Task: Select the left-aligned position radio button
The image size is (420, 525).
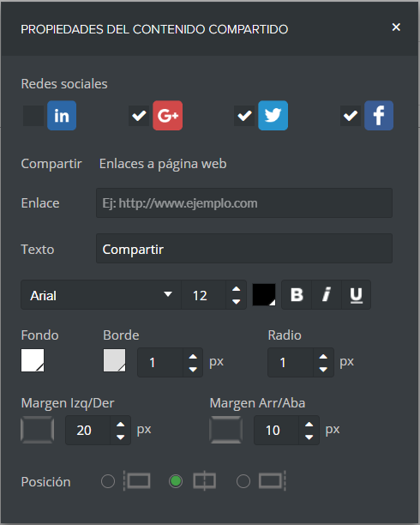Action: click(108, 481)
